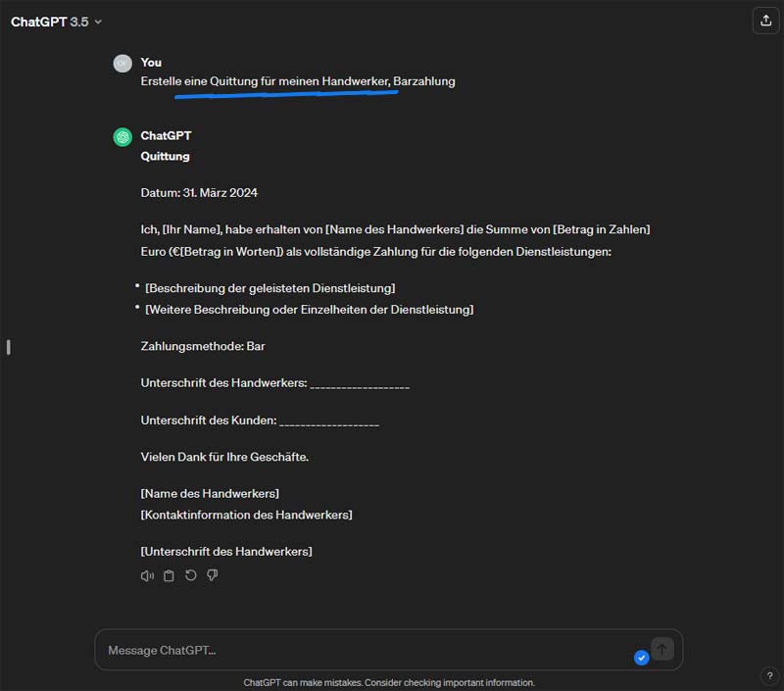The width and height of the screenshot is (784, 691).
Task: Click the user avatar next to You
Action: pos(122,64)
